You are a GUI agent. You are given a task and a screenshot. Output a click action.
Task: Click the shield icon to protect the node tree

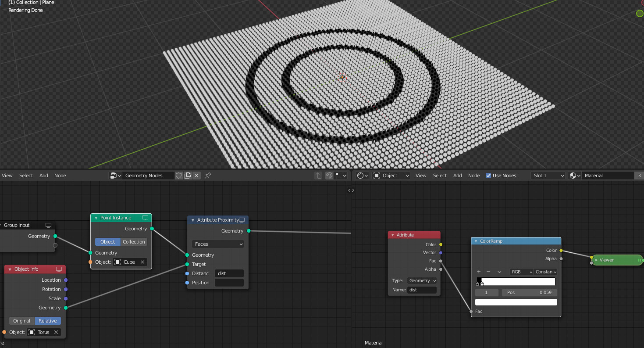pyautogui.click(x=179, y=175)
